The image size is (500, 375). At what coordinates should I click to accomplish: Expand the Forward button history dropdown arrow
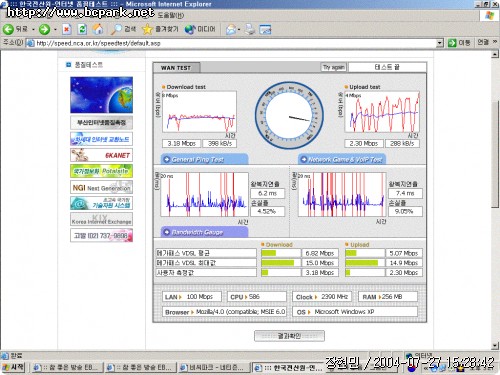click(55, 30)
